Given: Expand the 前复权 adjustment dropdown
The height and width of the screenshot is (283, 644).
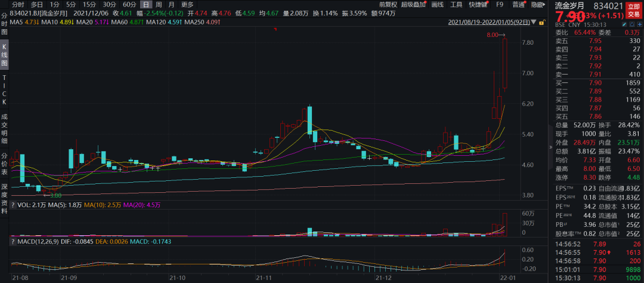Looking at the screenshot, I should click(x=389, y=4).
